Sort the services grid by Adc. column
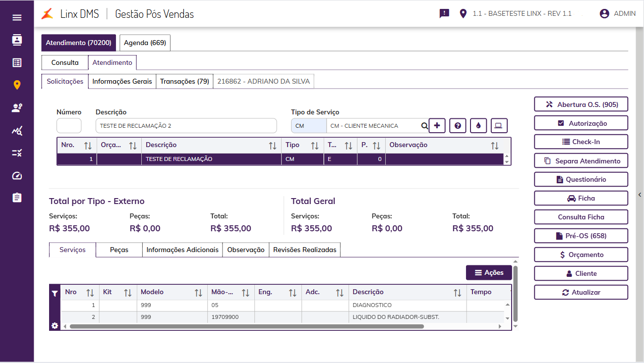644x363 pixels. pos(340,293)
